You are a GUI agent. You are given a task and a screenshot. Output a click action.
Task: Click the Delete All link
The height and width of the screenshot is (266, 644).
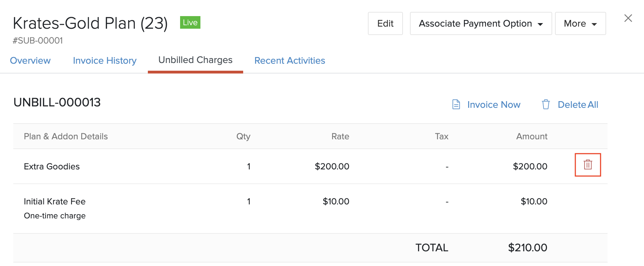pos(577,105)
